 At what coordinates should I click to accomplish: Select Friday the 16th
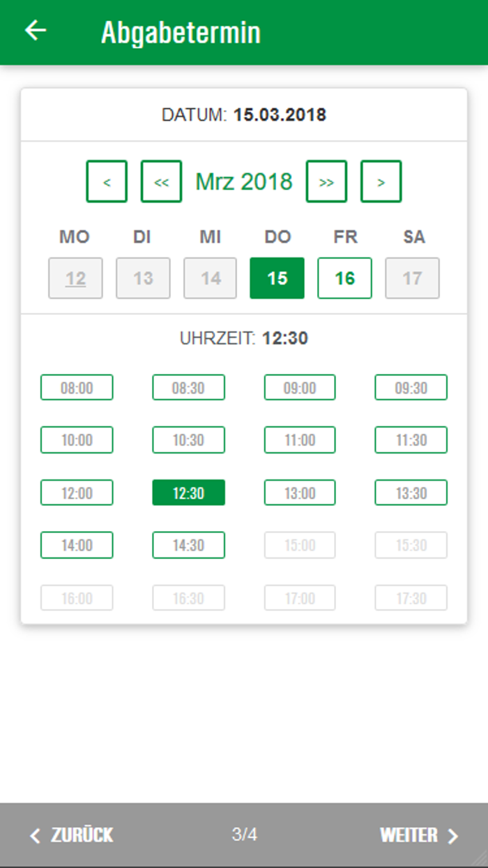pyautogui.click(x=344, y=278)
